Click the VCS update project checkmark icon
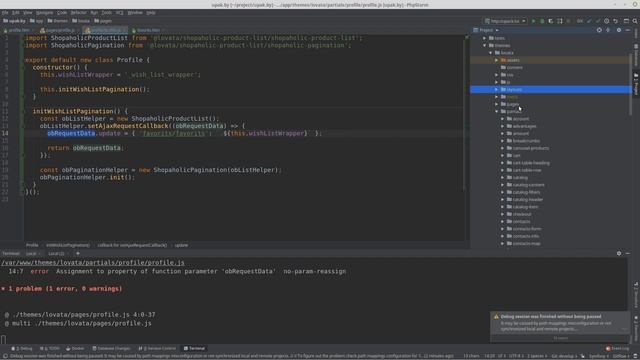This screenshot has width=640, height=360. pyautogui.click(x=589, y=21)
